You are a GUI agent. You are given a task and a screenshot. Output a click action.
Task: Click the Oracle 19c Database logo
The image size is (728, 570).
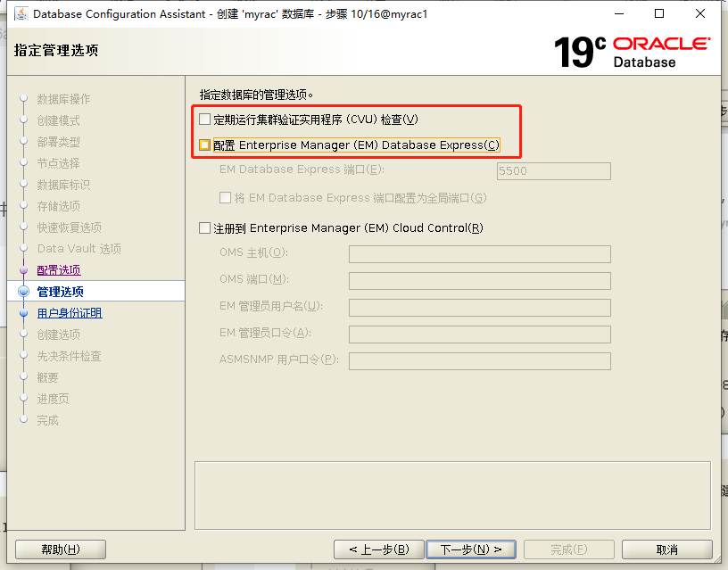coord(632,52)
